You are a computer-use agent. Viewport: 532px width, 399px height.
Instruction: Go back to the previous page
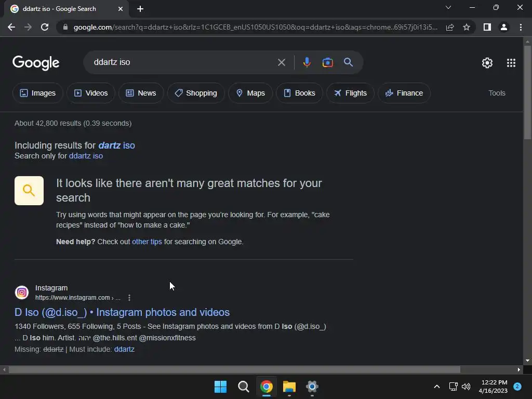pyautogui.click(x=11, y=27)
